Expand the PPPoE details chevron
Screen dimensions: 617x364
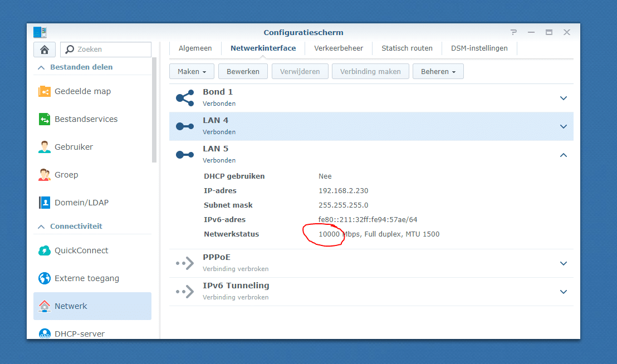(x=564, y=263)
